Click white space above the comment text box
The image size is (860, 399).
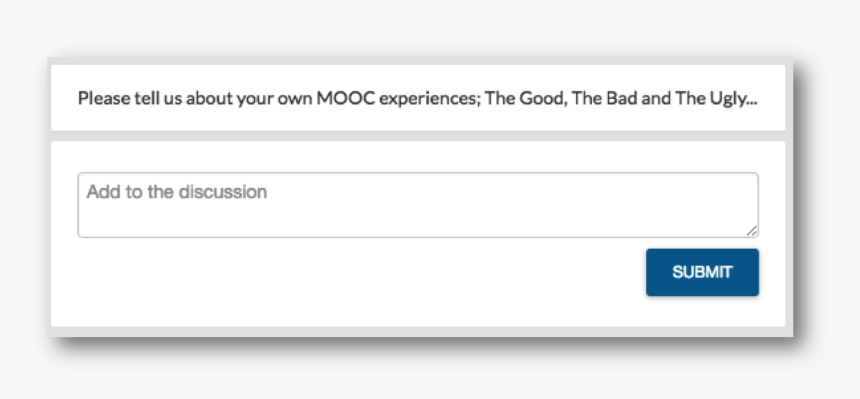click(418, 157)
